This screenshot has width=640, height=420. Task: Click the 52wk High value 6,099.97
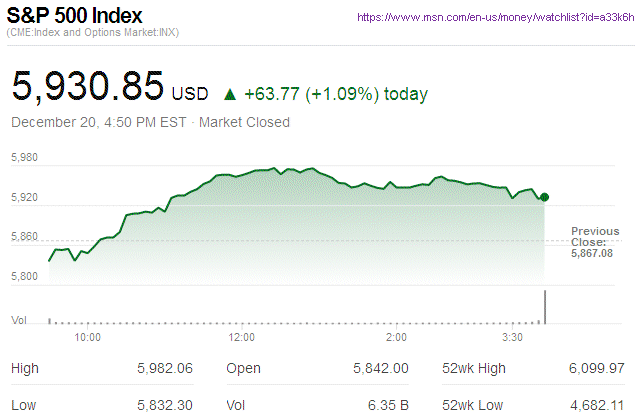pos(596,369)
